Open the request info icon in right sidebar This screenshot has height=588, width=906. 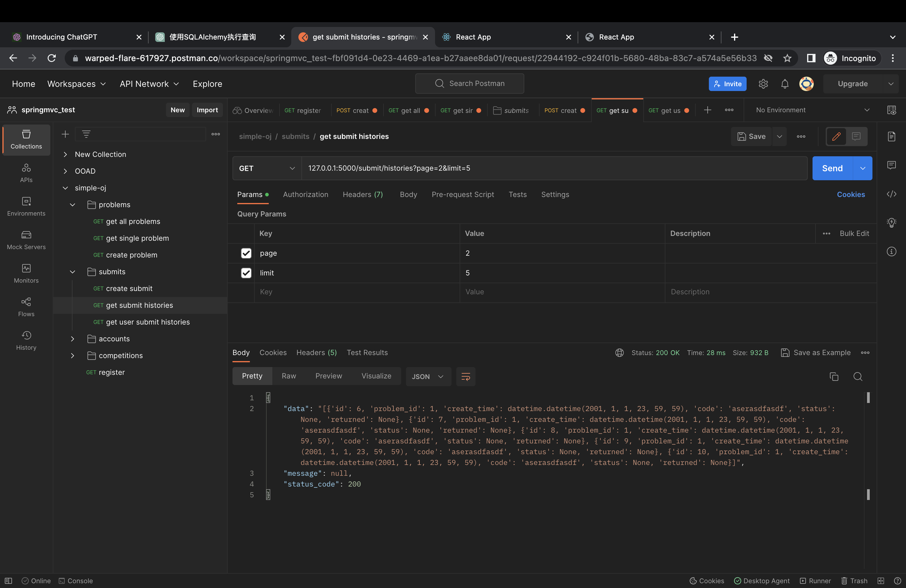point(892,251)
